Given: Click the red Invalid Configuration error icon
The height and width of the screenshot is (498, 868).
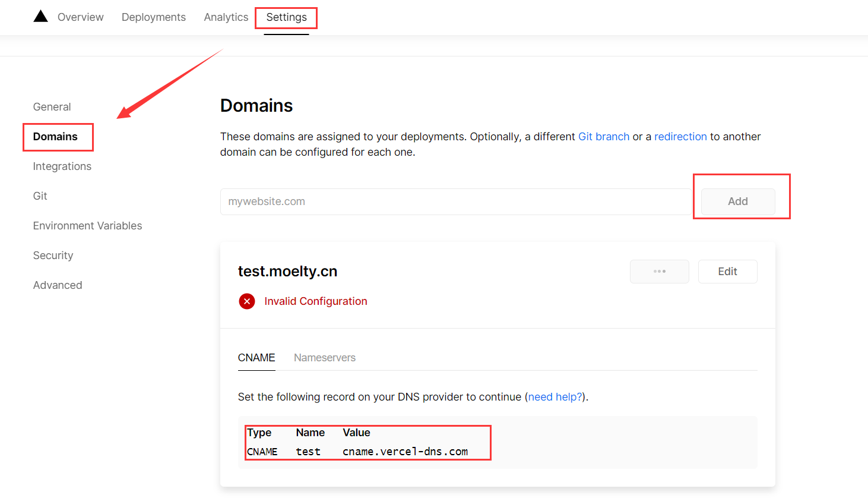Looking at the screenshot, I should (x=247, y=301).
